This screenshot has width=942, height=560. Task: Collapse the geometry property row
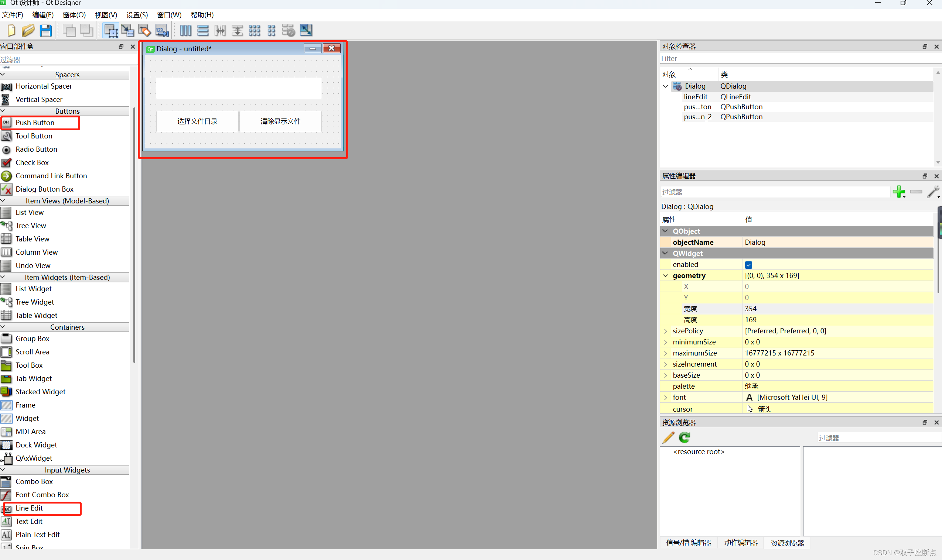[666, 276]
